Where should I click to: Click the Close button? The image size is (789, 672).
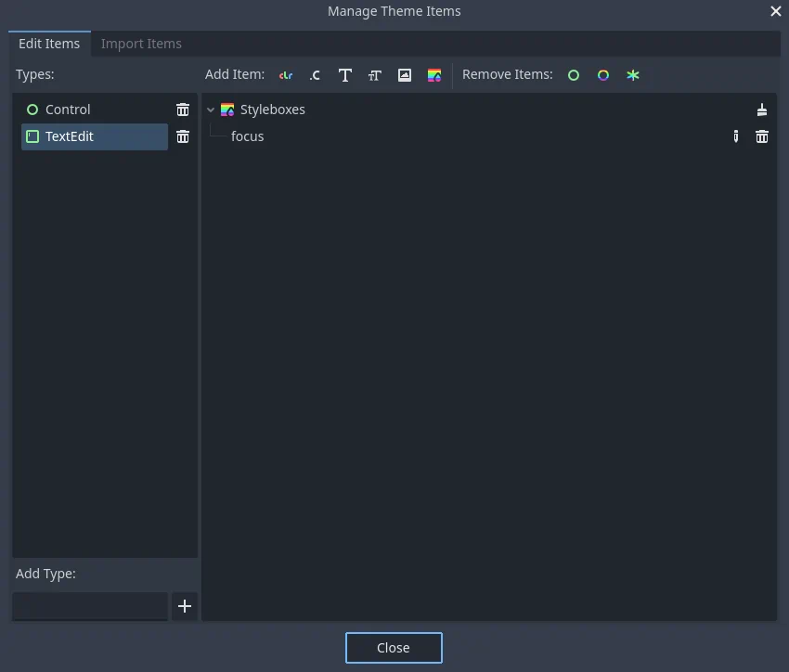394,648
